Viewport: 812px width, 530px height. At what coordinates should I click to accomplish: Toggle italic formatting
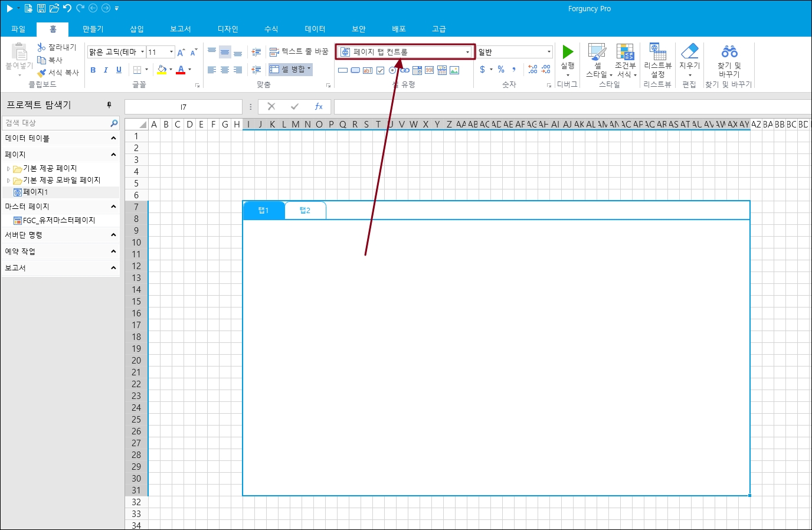pos(106,70)
